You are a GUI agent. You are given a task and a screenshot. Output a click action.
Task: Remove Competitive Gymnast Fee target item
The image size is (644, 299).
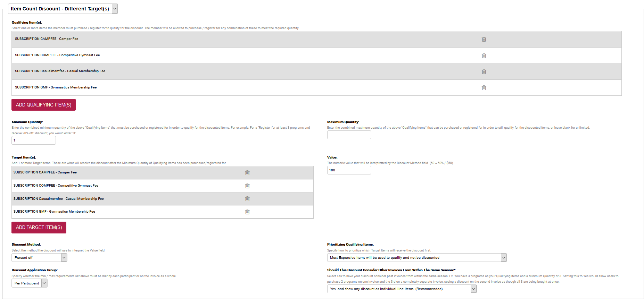tap(247, 186)
